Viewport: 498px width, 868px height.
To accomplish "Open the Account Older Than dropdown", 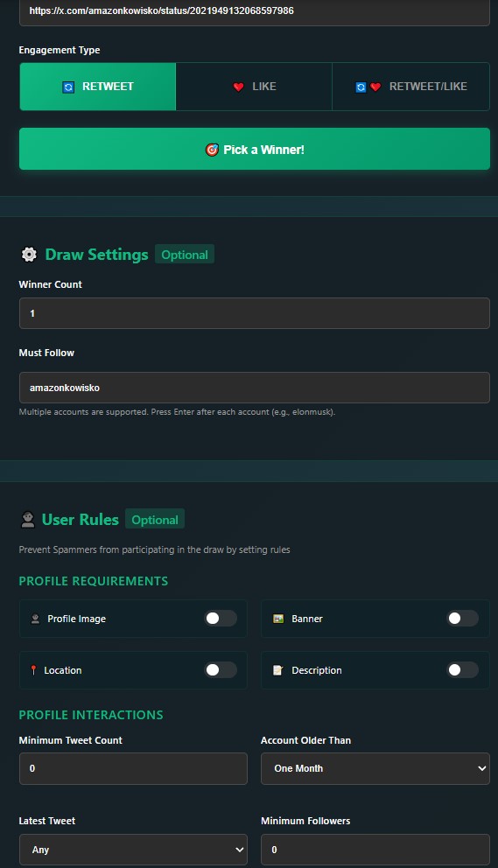I will click(x=375, y=768).
